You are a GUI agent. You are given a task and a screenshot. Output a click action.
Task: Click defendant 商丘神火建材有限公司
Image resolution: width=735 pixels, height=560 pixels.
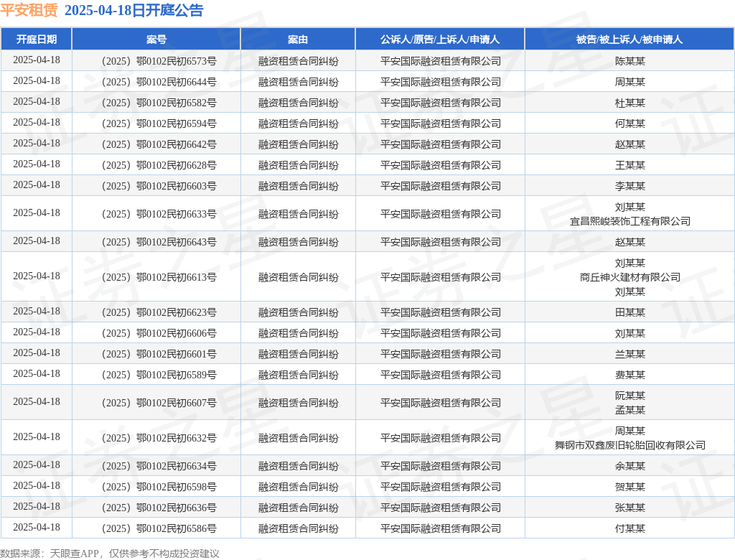[x=630, y=277]
